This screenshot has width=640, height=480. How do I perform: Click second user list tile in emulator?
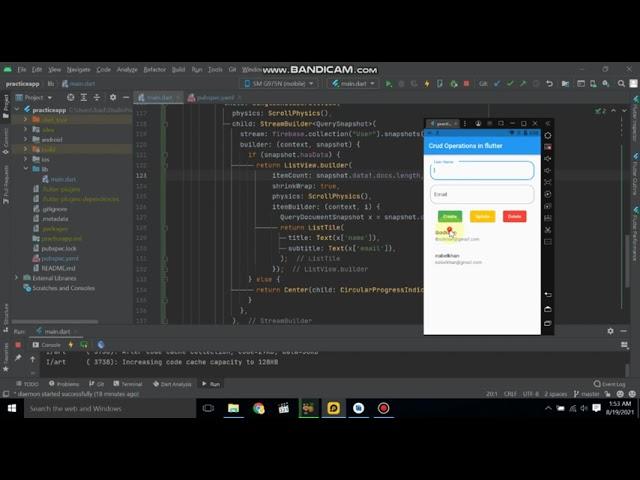pos(482,259)
